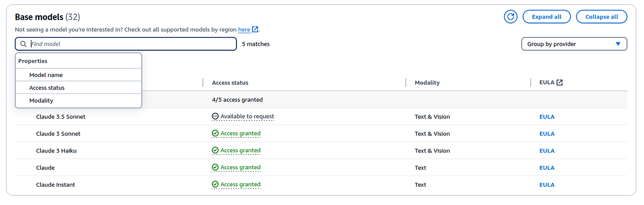The image size is (644, 205).
Task: Open the 'here' supported models link
Action: 244,29
